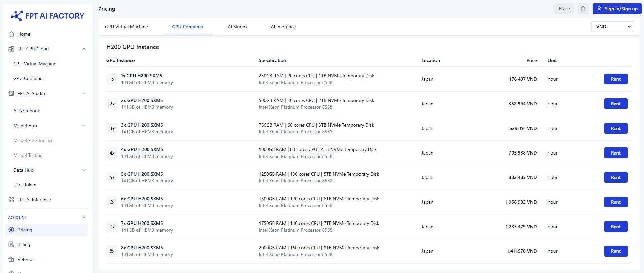Click the 3x quantity badge
Viewport: 644px width, 273px height.
[x=112, y=128]
